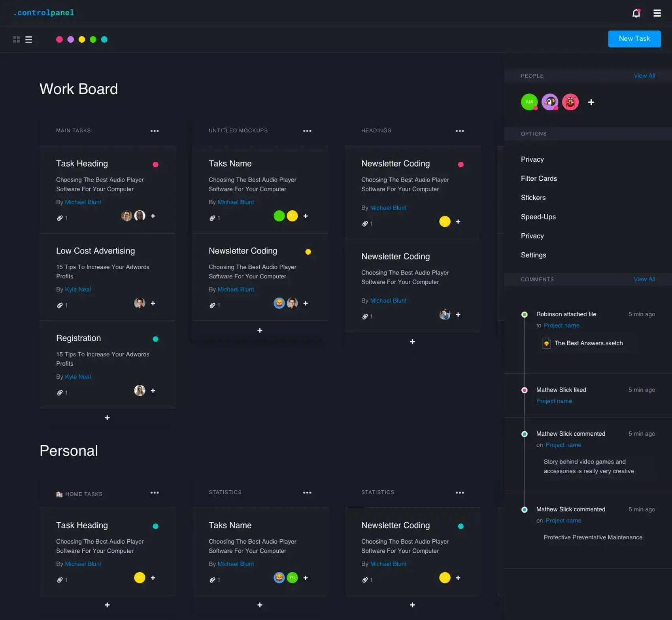
Task: Select the pink color filter dot
Action: pyautogui.click(x=59, y=40)
